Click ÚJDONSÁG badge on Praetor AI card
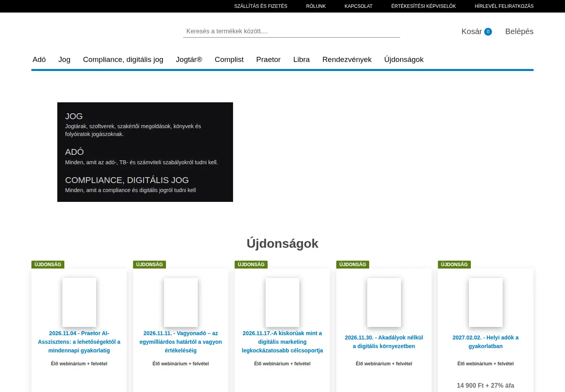 [x=48, y=265]
